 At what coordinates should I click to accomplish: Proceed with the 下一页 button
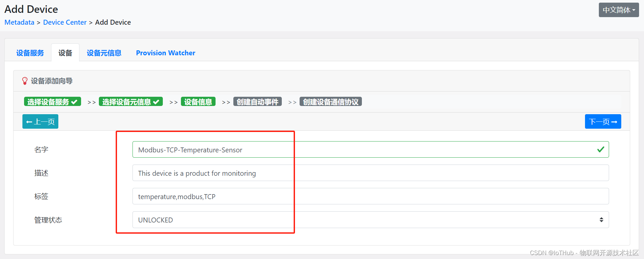coord(603,121)
